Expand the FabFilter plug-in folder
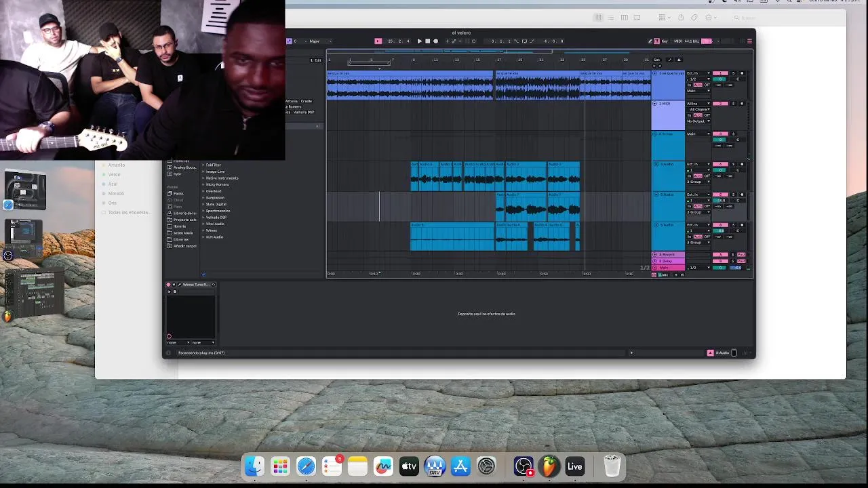Viewport: 868px width, 488px height. [x=203, y=165]
